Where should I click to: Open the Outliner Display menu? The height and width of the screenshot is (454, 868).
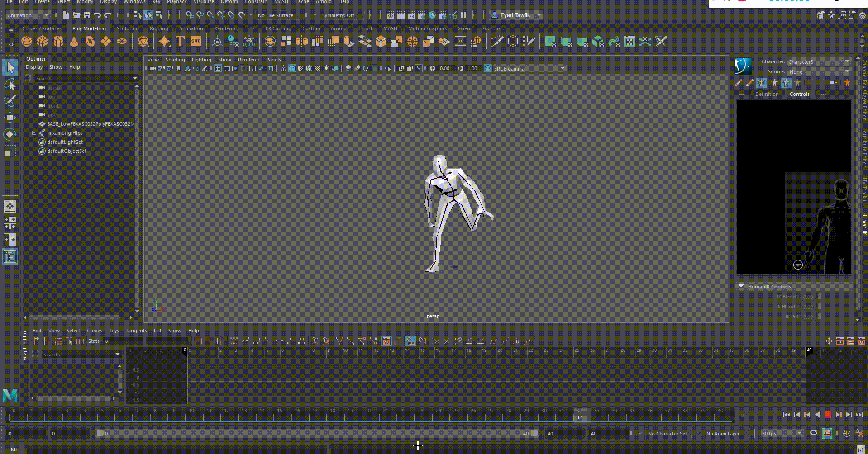[34, 67]
